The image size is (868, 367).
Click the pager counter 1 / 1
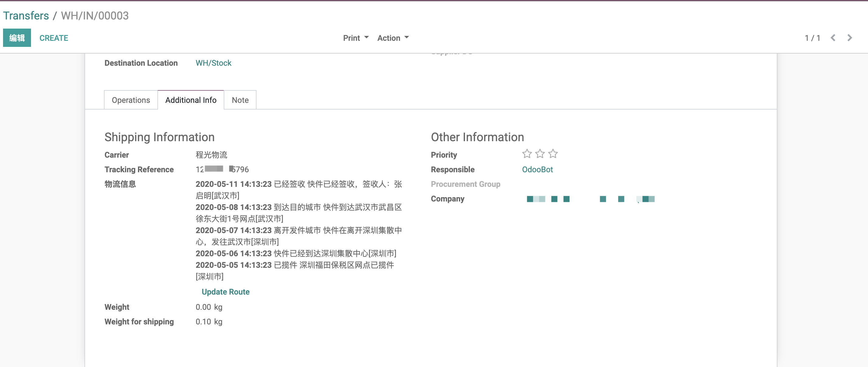(x=812, y=38)
